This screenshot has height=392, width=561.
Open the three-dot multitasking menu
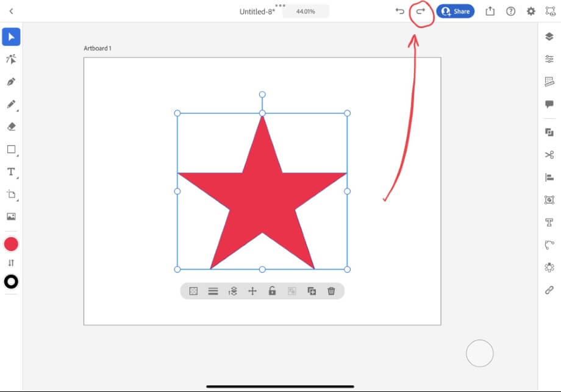click(x=280, y=5)
